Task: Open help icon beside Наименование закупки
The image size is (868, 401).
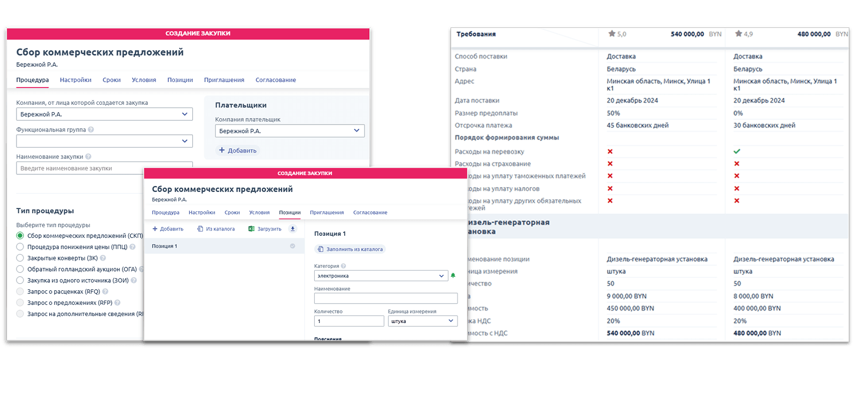Action: point(88,157)
